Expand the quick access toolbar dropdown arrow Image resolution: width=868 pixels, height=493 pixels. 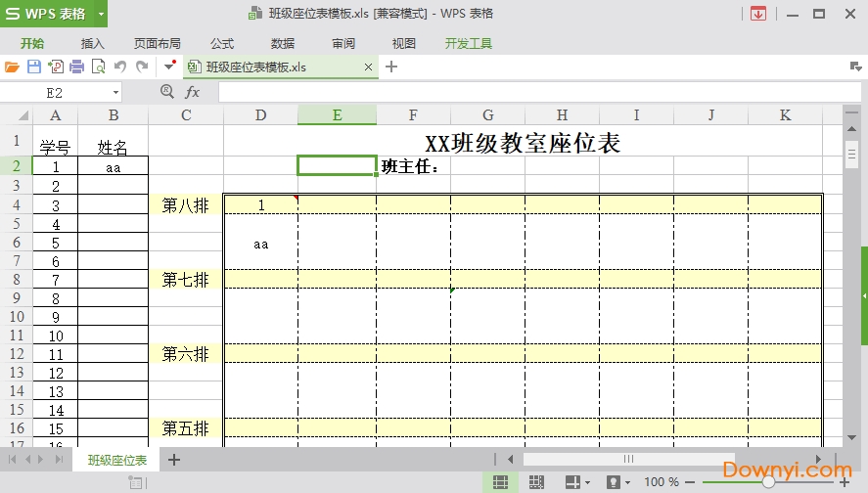pyautogui.click(x=169, y=67)
